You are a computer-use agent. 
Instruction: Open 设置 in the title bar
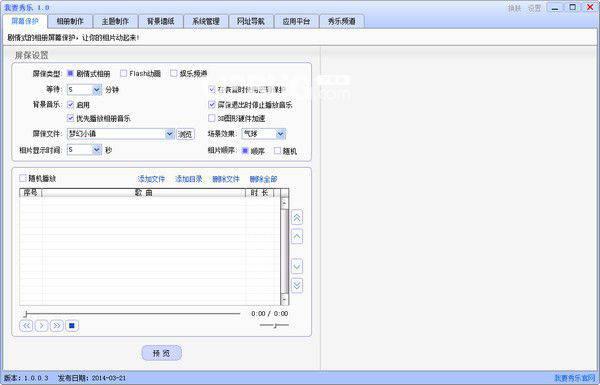(x=535, y=8)
